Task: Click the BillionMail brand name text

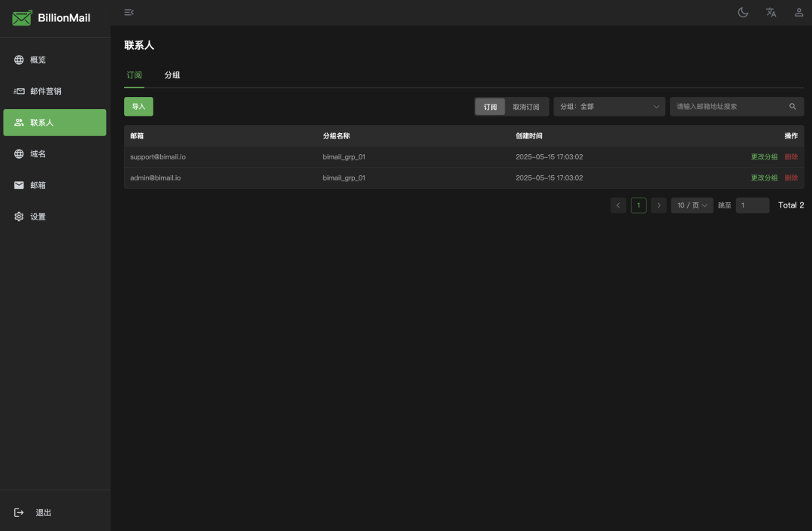Action: click(x=64, y=17)
